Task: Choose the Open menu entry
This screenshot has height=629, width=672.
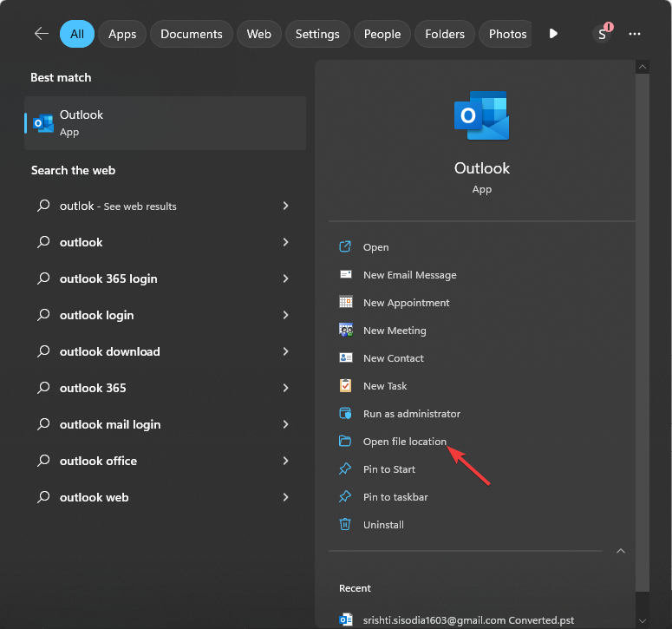Action: coord(375,247)
